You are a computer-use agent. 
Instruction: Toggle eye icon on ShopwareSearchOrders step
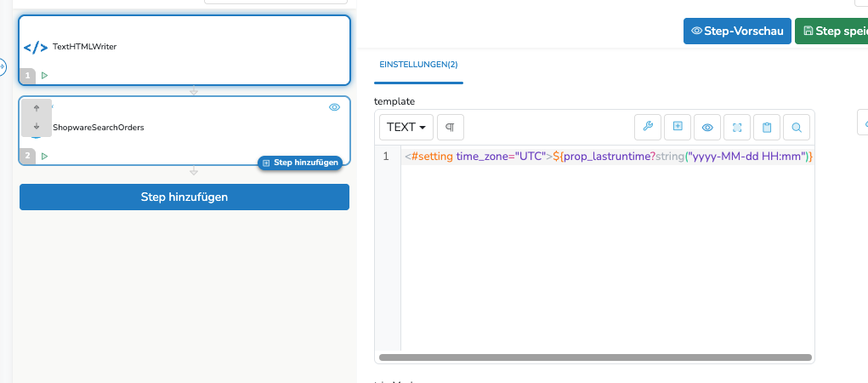tap(334, 107)
